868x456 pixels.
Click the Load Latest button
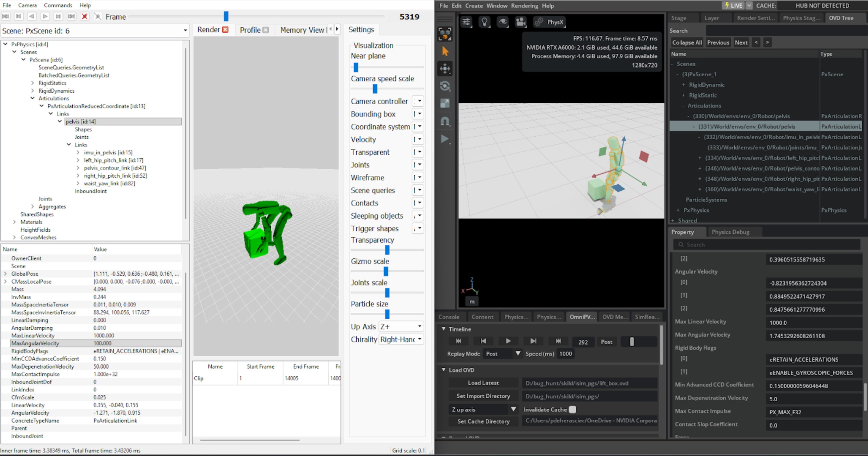coord(483,383)
